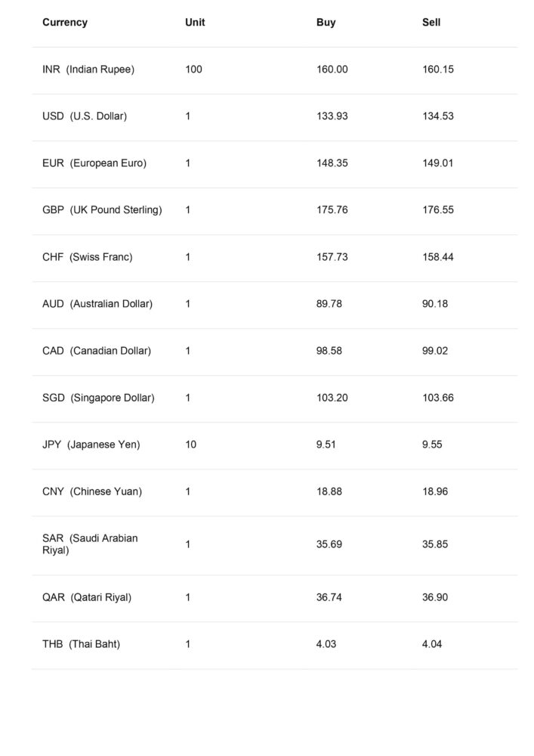The image size is (534, 756).
Task: Click the GBP (UK Pound Sterling) label
Action: click(x=102, y=210)
